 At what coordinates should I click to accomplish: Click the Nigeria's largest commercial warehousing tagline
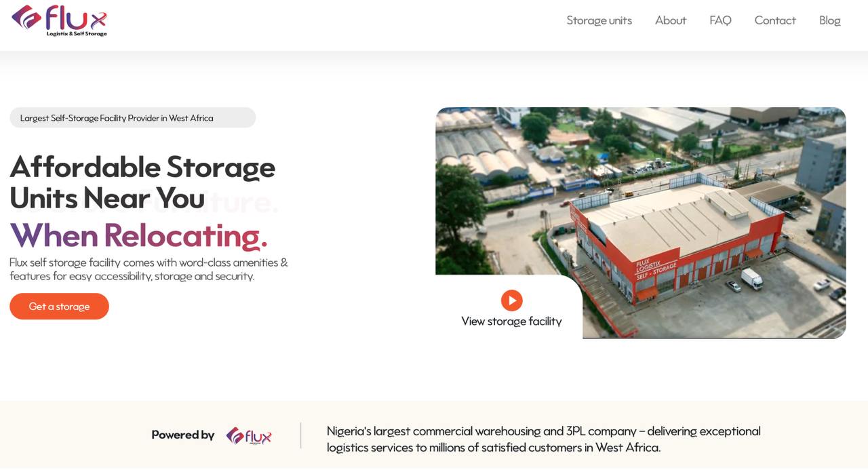coord(544,439)
